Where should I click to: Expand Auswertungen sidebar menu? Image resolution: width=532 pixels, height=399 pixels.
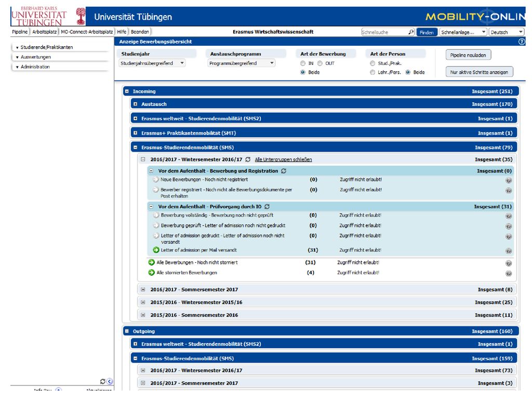tap(60, 57)
